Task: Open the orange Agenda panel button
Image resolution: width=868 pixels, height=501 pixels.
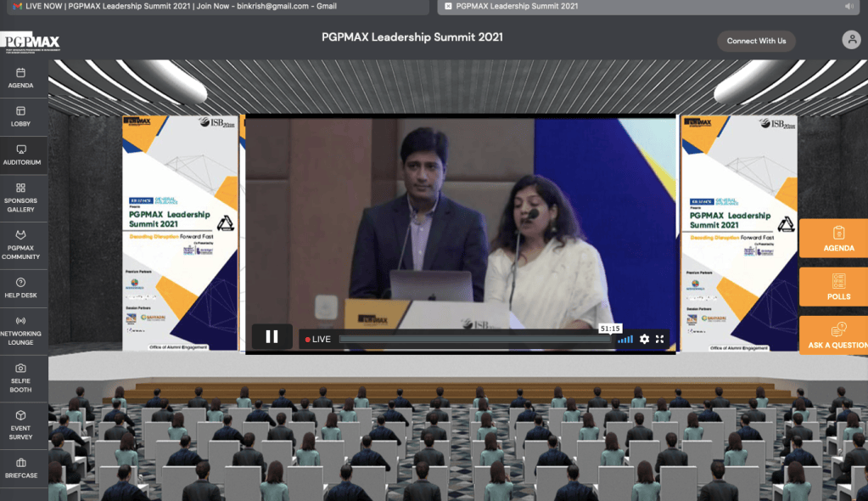Action: pyautogui.click(x=834, y=239)
